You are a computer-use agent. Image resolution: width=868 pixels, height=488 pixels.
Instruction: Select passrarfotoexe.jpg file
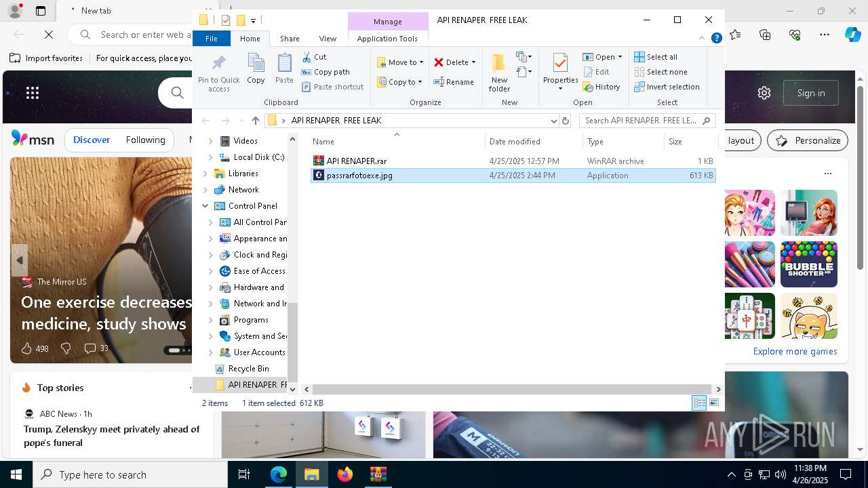coord(513,176)
